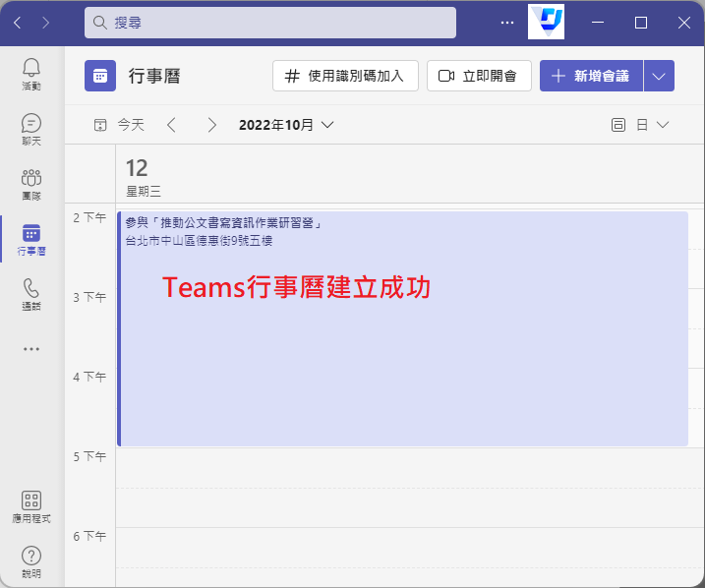Open the title bar settings and more ellipsis
Screen dimensions: 705x588
click(507, 22)
